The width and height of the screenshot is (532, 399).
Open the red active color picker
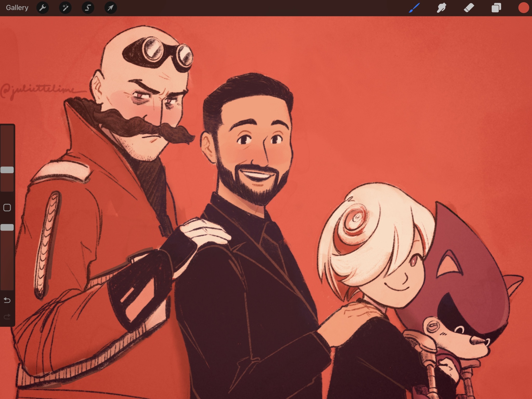[x=523, y=8]
